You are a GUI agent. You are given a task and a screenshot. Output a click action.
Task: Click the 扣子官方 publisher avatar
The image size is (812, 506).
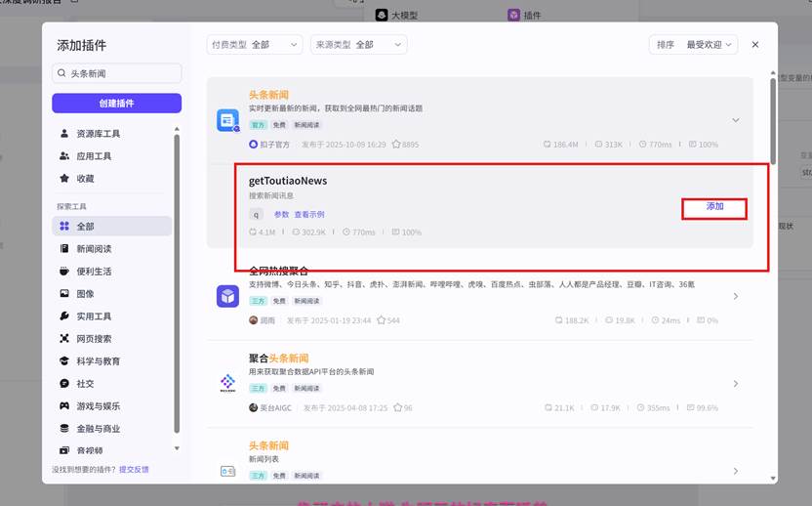click(x=253, y=145)
